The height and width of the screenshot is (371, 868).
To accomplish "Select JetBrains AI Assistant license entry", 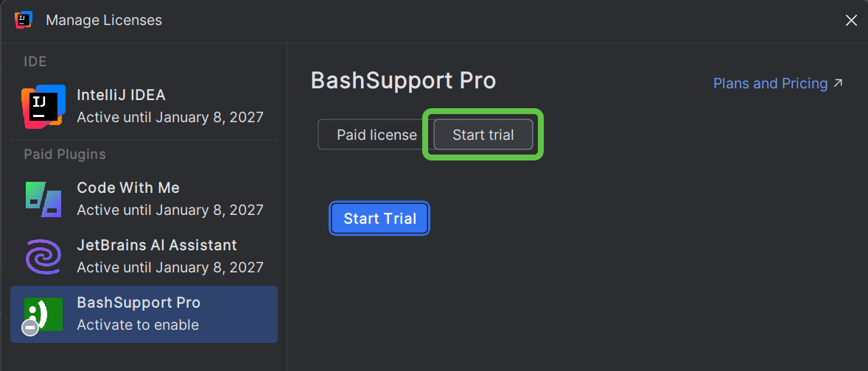I will click(x=169, y=256).
